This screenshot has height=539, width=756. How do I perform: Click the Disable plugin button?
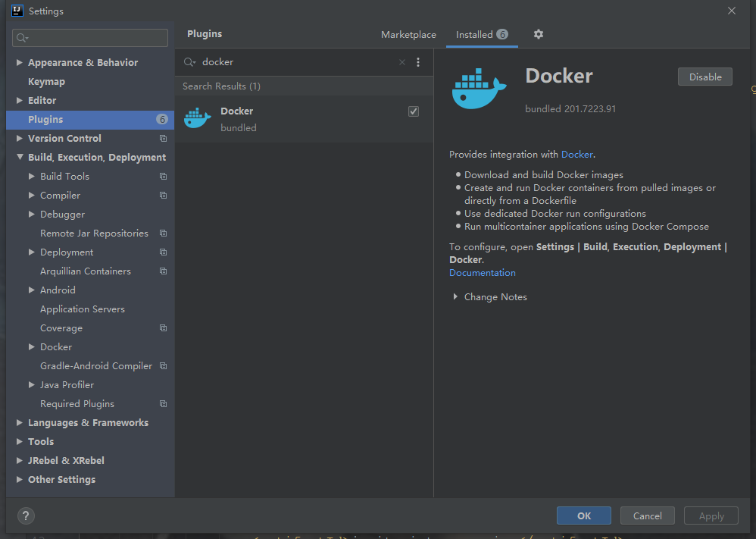point(705,77)
